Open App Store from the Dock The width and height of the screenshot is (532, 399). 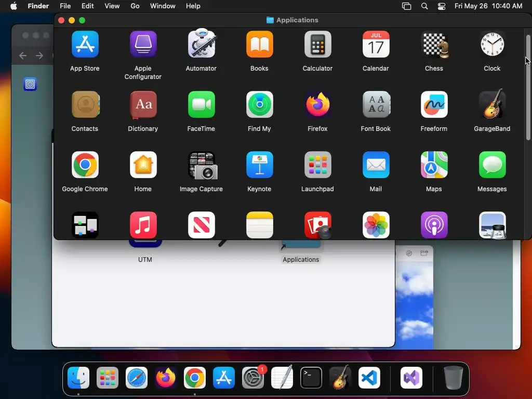[224, 378]
